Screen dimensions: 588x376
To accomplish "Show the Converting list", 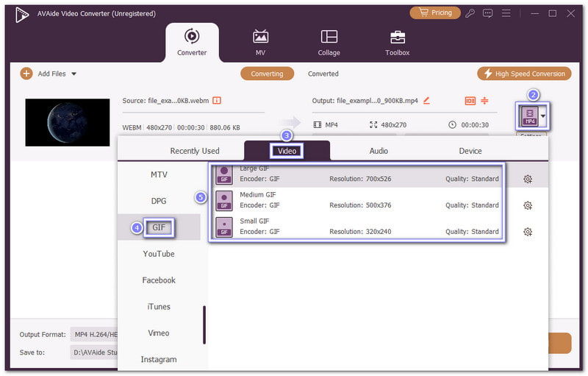I will tap(267, 74).
